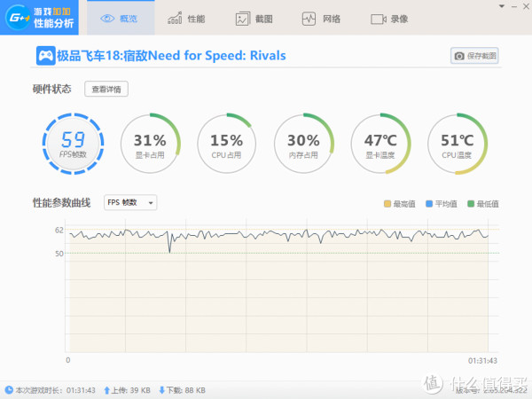Click the bar chart icon beside 性能
This screenshot has height=399, width=532.
[175, 19]
